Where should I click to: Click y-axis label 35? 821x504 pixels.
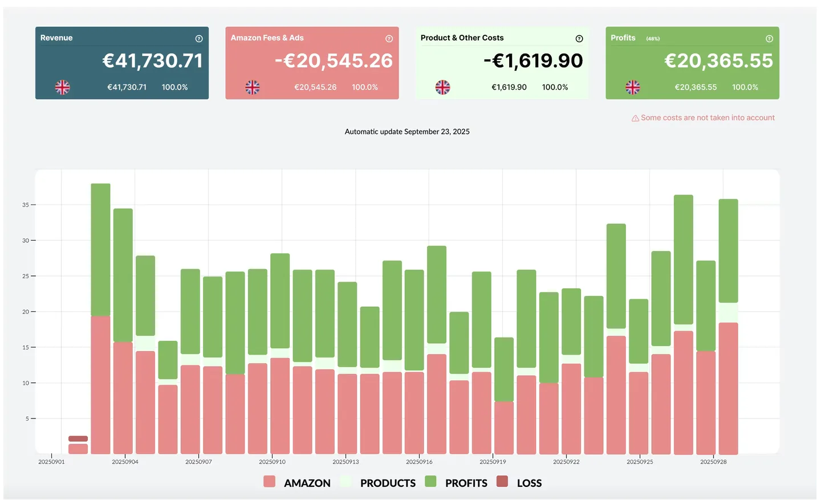click(x=26, y=205)
